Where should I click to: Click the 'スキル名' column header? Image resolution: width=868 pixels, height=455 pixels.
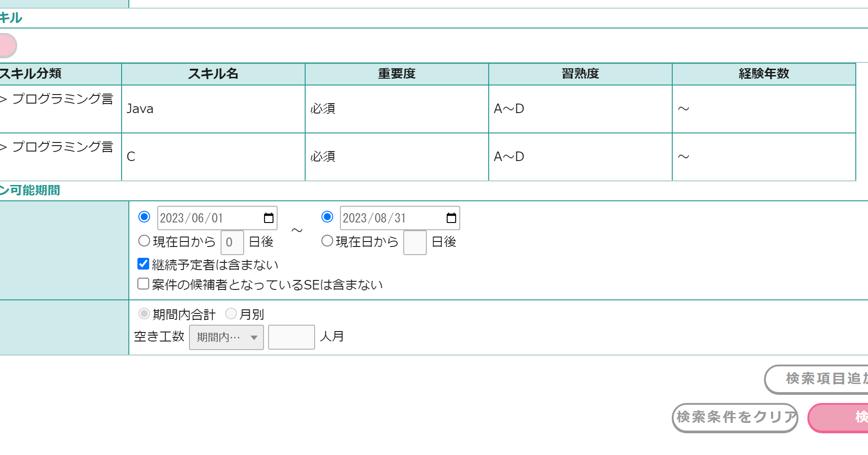point(213,74)
